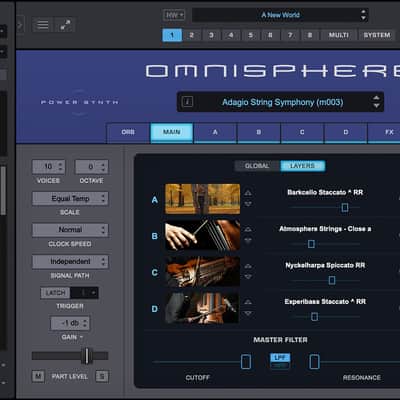Click the Barkcello Staccato ^ RR name
Screen dimensions: 400x400
[x=325, y=192]
